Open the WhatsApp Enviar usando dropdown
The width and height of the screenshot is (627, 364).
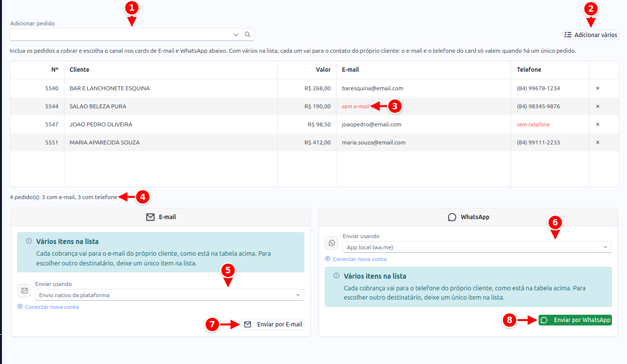pyautogui.click(x=477, y=247)
